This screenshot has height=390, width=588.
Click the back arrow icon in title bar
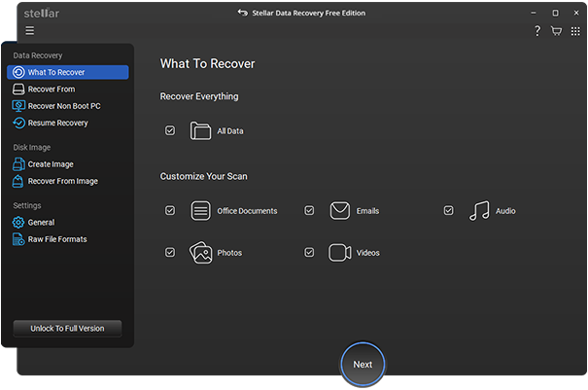pos(243,13)
